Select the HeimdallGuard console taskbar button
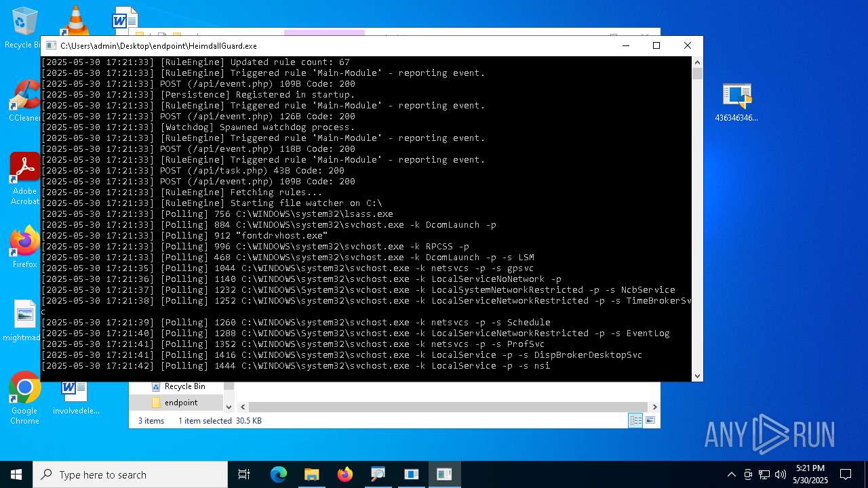The height and width of the screenshot is (488, 868). click(444, 474)
